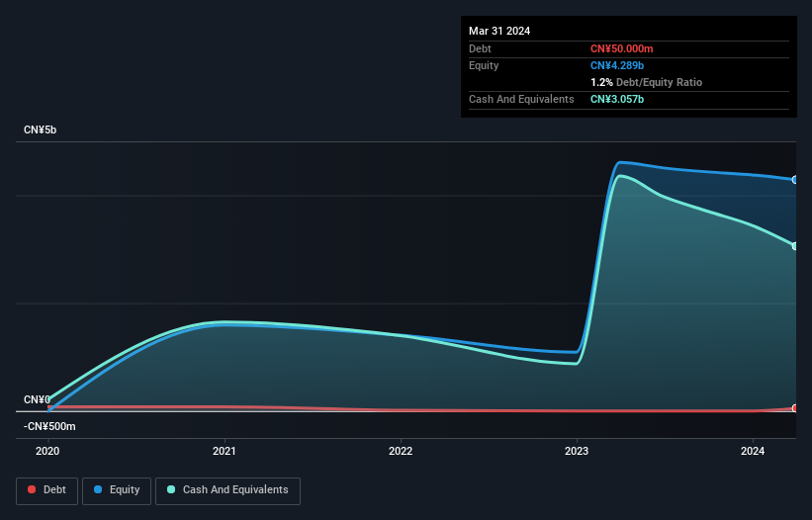Select the 2023 x-axis label
812x520 pixels.
577,451
